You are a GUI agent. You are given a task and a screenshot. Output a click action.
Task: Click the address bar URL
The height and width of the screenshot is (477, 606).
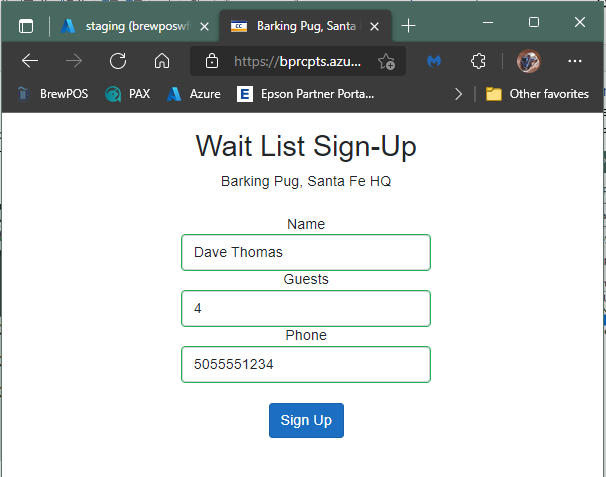point(298,61)
